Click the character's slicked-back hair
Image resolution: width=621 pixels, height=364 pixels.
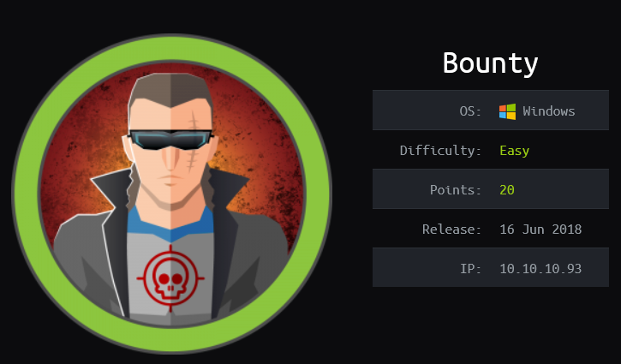(170, 89)
